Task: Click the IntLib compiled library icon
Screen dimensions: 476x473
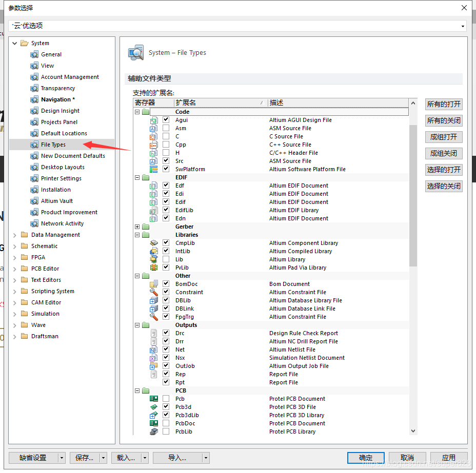Action: click(x=153, y=251)
